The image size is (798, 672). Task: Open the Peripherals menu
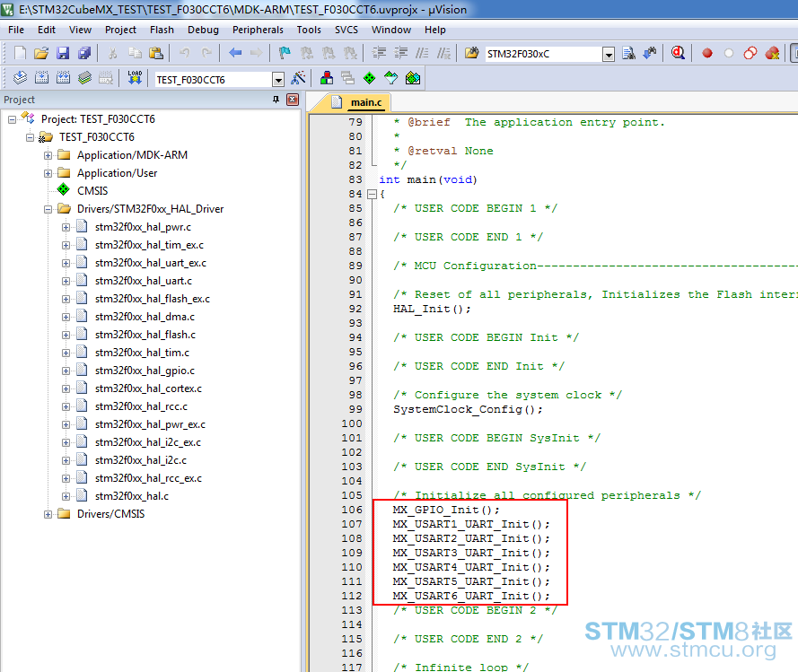(258, 30)
